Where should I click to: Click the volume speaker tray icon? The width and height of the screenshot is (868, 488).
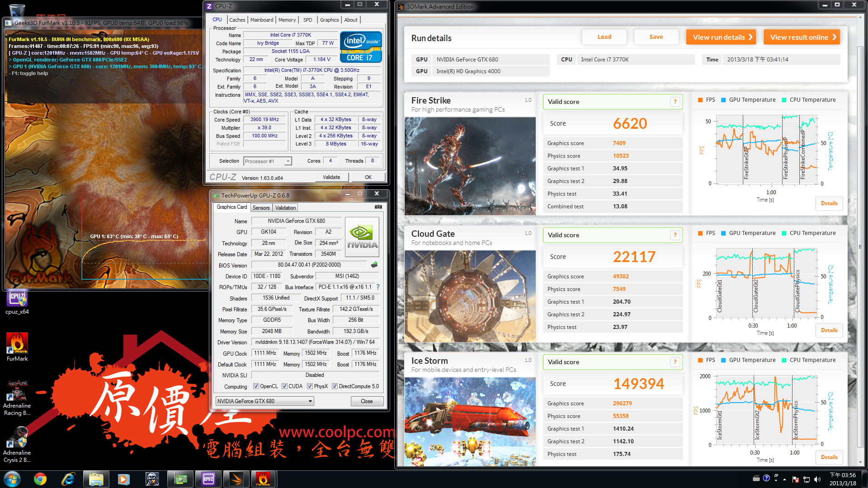[817, 479]
